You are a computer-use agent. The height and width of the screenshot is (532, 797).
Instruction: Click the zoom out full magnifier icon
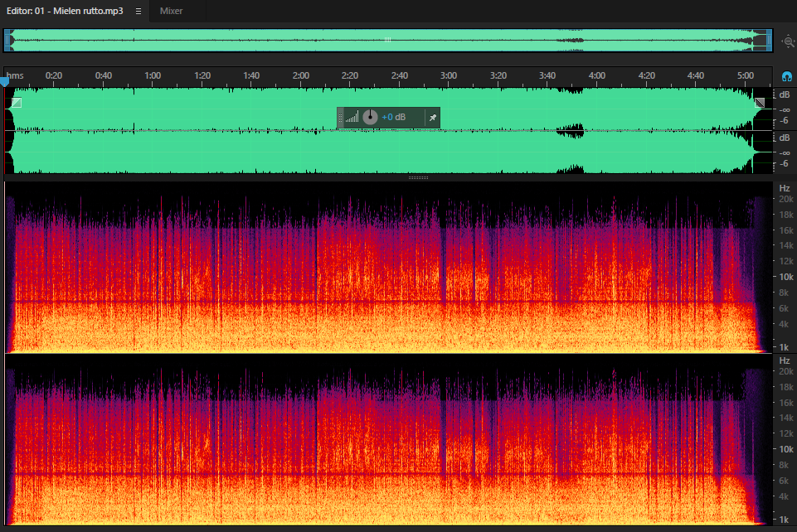click(788, 41)
